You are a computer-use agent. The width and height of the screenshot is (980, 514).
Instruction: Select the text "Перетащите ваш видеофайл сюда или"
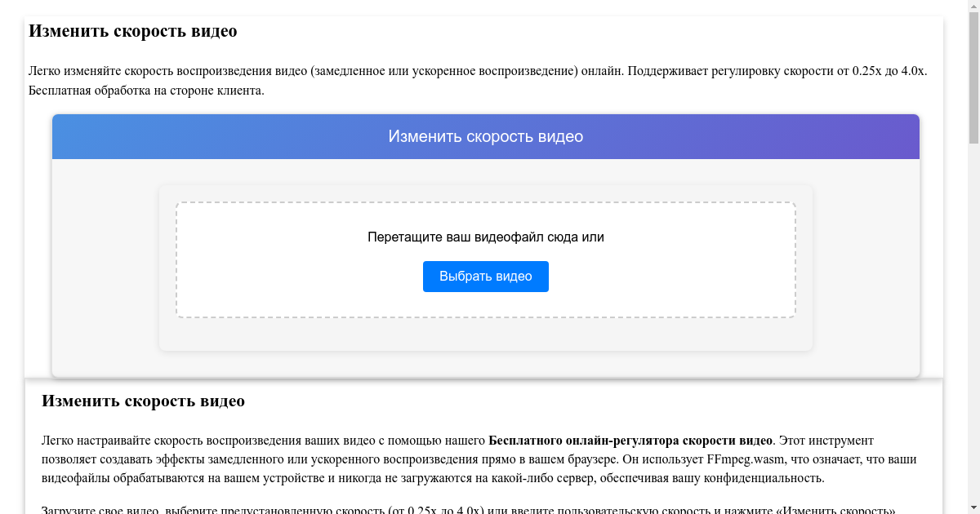(485, 237)
